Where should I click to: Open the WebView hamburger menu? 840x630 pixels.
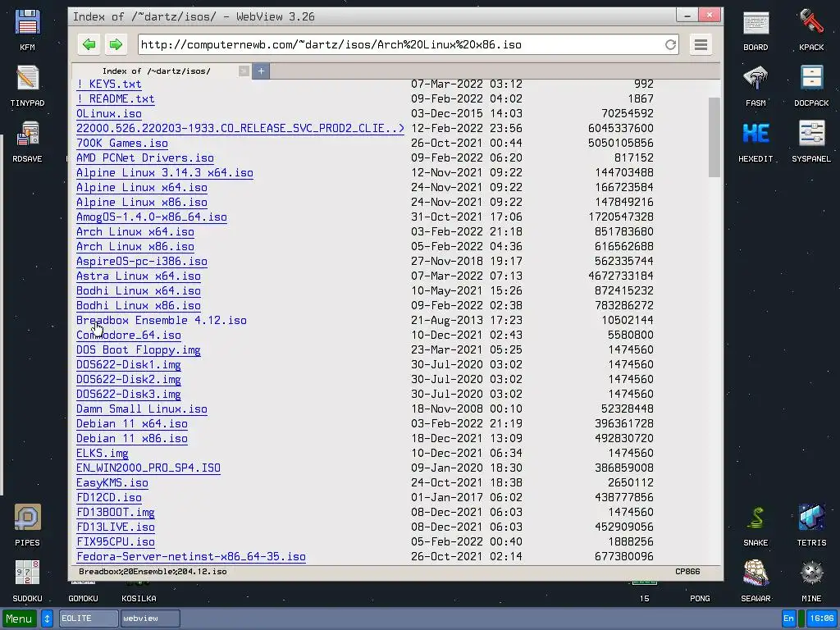click(x=701, y=44)
